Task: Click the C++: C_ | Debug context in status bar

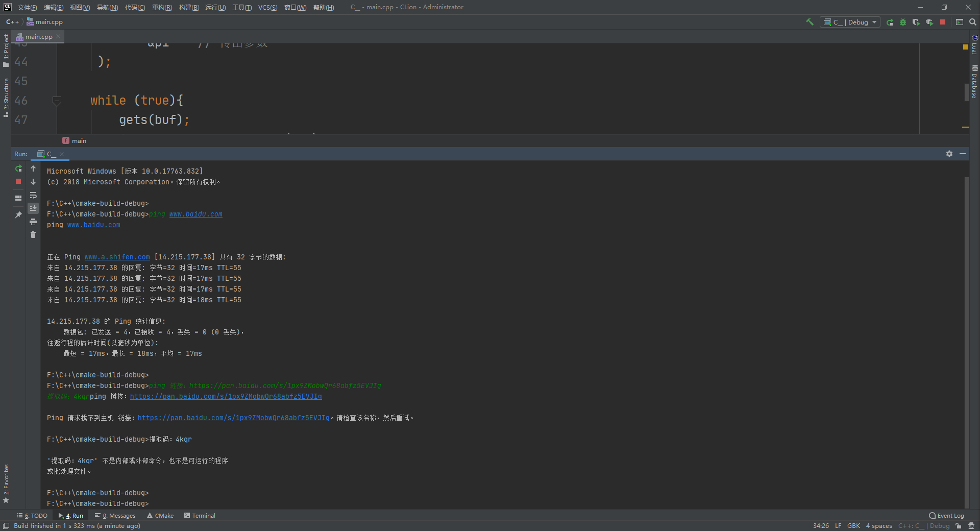Action: (x=924, y=526)
